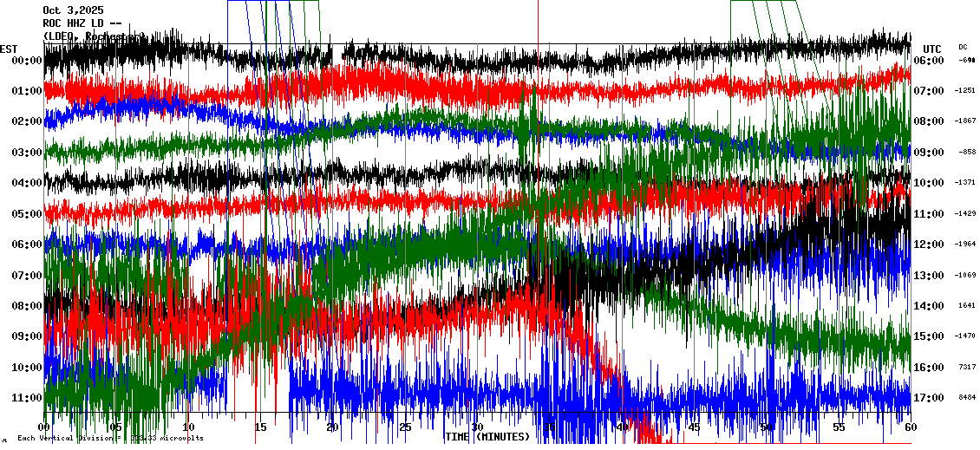Click the 06:00 UTC time label

point(930,61)
